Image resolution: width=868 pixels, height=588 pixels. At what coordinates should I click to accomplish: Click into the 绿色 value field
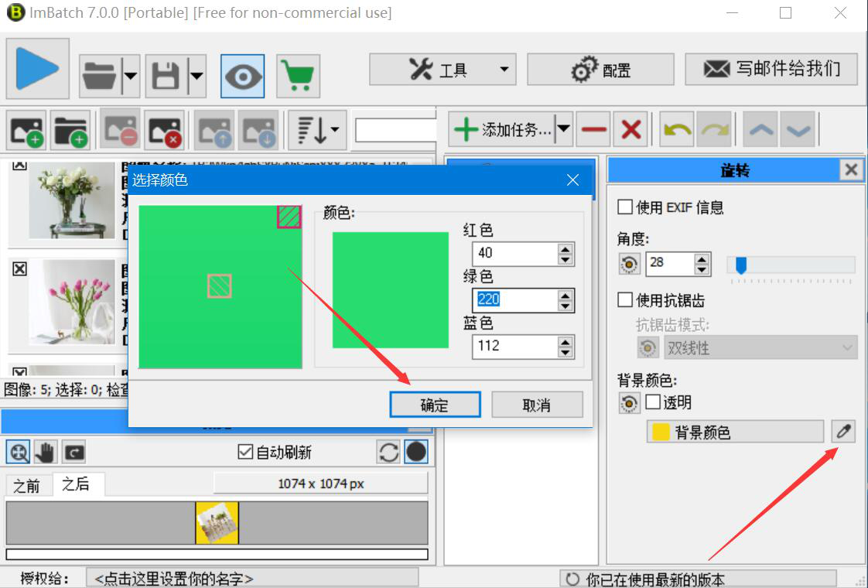(515, 299)
